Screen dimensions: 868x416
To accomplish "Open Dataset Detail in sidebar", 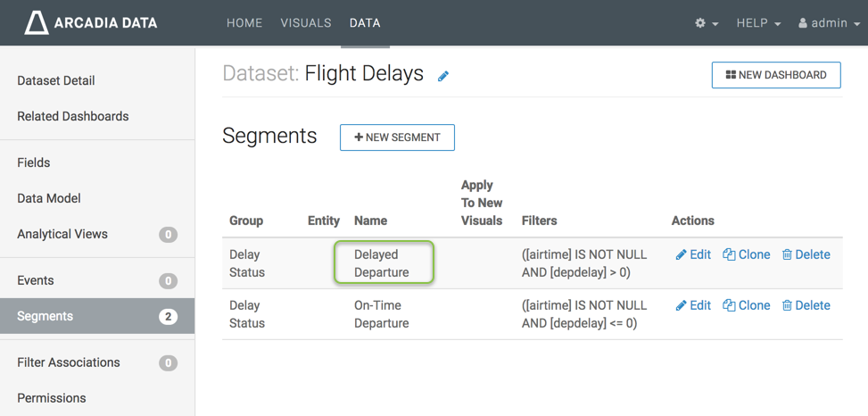I will [56, 80].
